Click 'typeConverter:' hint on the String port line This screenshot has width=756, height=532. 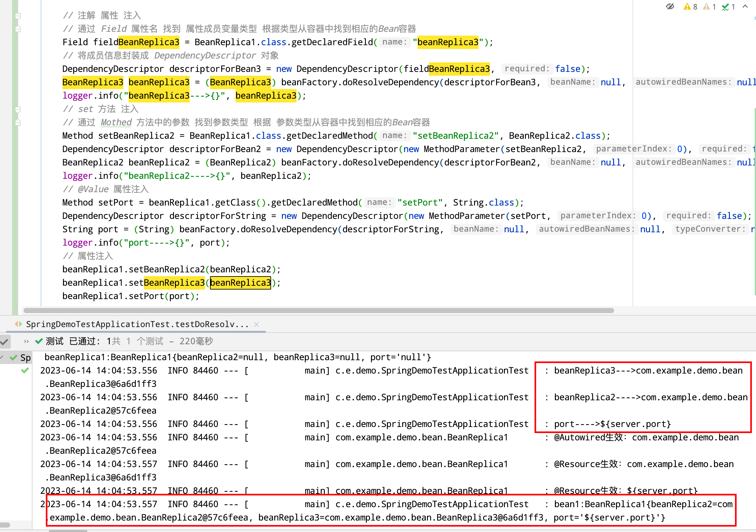click(x=710, y=229)
